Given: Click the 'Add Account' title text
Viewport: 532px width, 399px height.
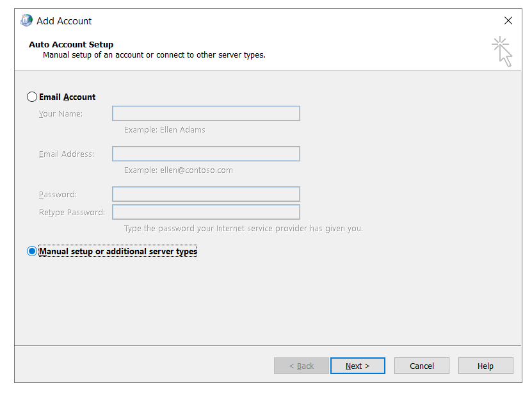Looking at the screenshot, I should (64, 21).
